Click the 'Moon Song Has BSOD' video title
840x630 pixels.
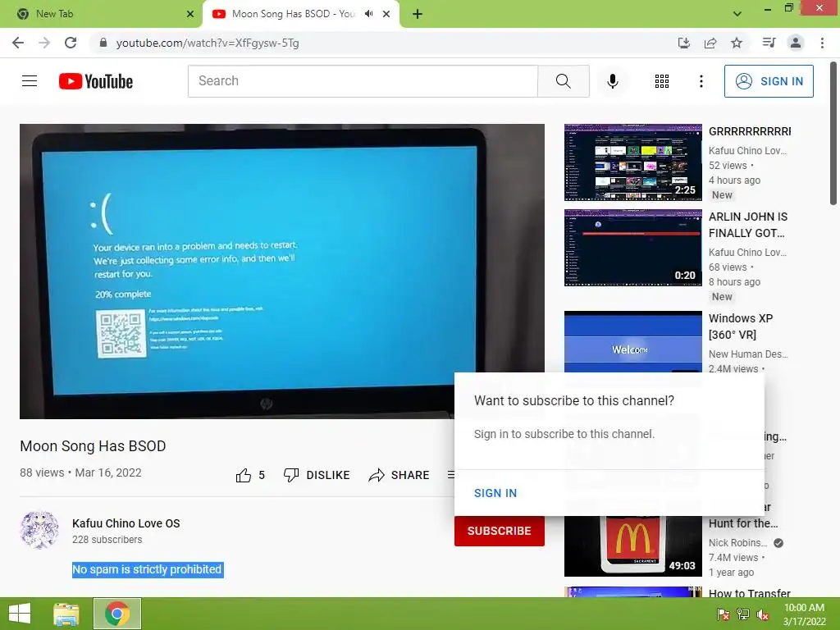click(x=93, y=446)
